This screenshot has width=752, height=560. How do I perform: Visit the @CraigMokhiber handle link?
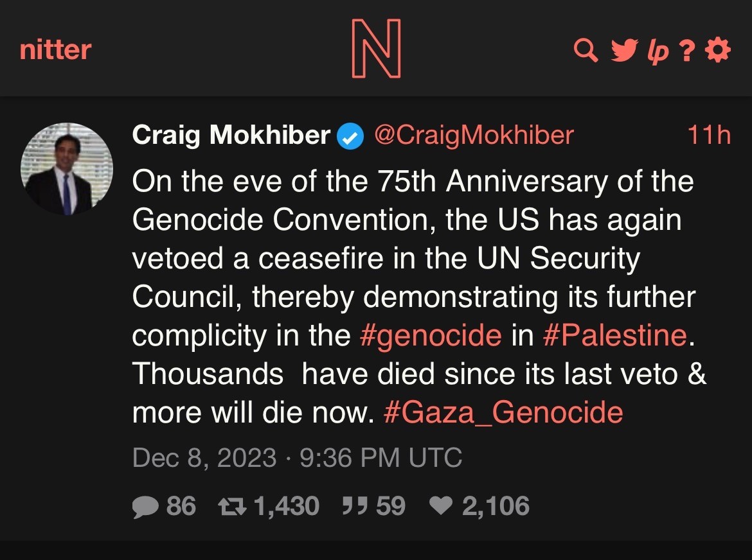[474, 136]
